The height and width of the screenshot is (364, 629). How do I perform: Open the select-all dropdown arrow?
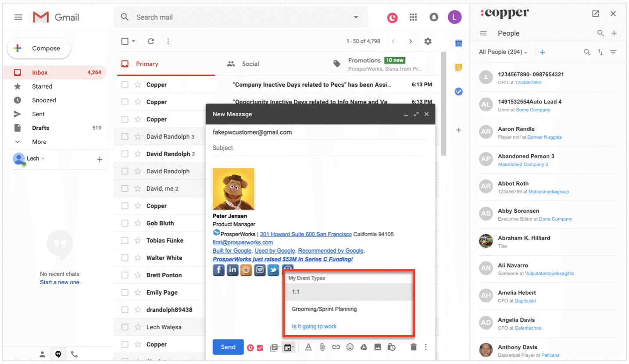click(x=133, y=41)
